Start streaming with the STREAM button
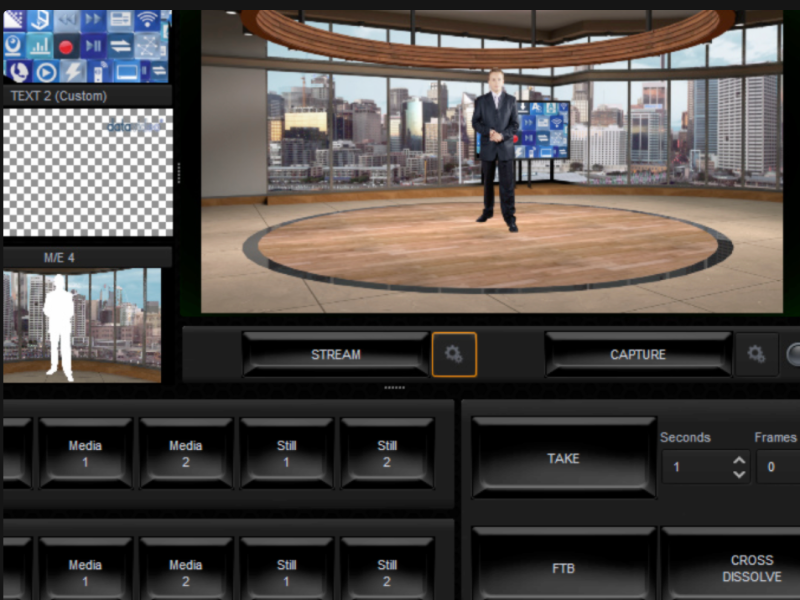Image resolution: width=800 pixels, height=600 pixels. [x=336, y=355]
